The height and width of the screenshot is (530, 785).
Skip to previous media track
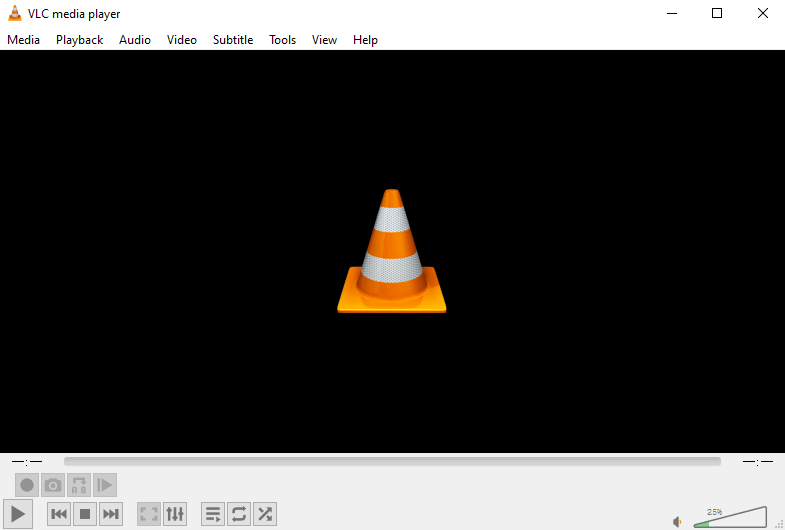pos(59,514)
